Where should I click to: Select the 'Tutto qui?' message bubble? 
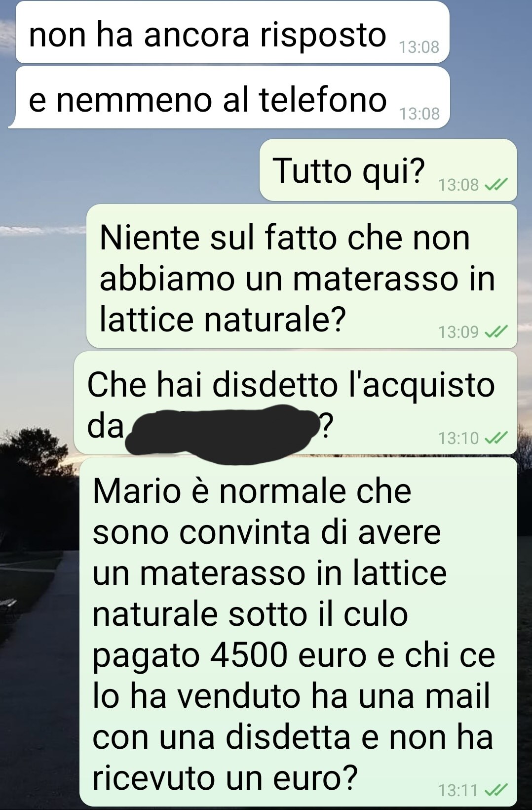pyautogui.click(x=388, y=170)
